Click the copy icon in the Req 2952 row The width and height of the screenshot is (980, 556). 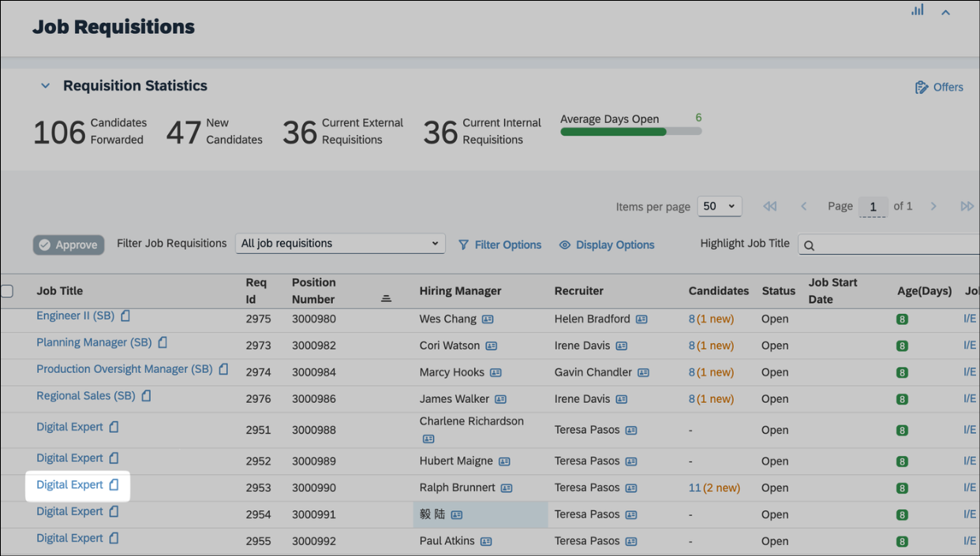click(114, 458)
